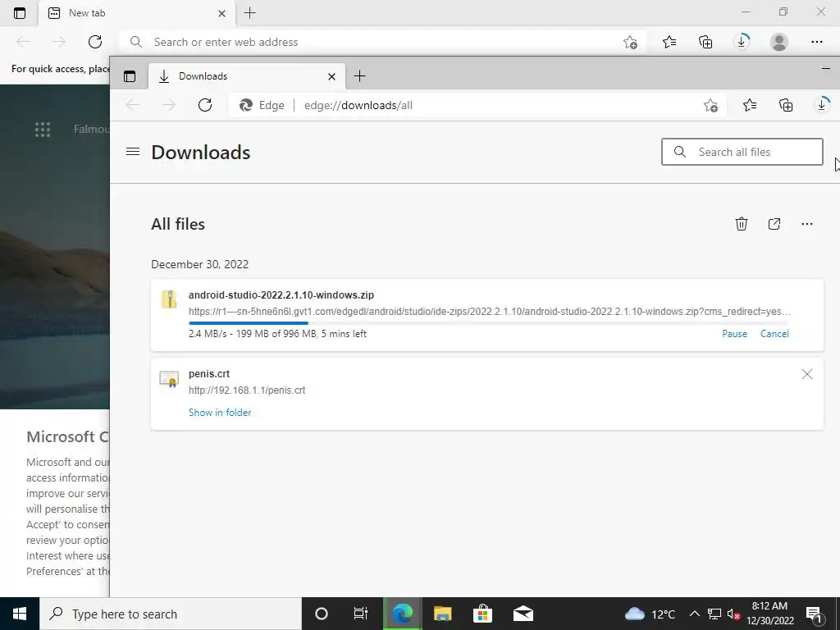Show hidden system tray icons chevron

click(x=694, y=614)
